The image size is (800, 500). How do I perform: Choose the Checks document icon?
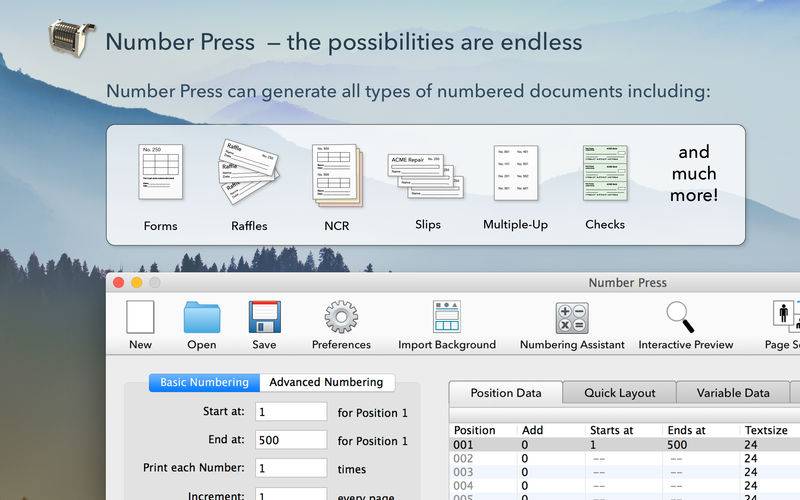point(605,173)
